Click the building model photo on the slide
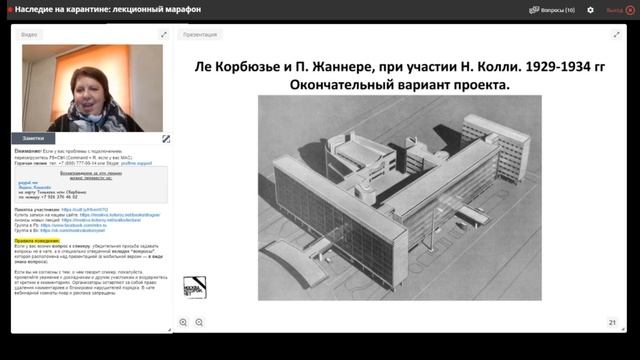Image resolution: width=640 pixels, height=360 pixels. coord(400,198)
